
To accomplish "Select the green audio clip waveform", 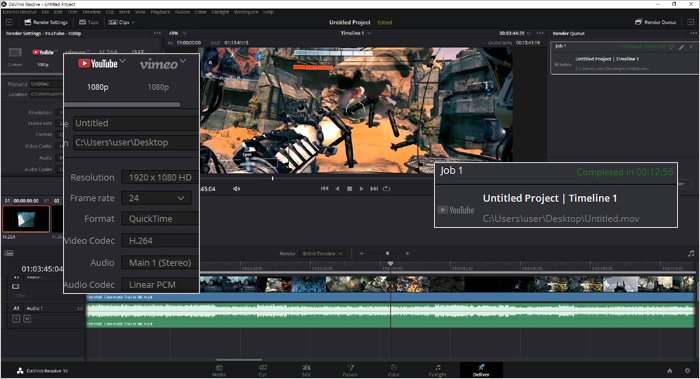I will click(x=391, y=316).
